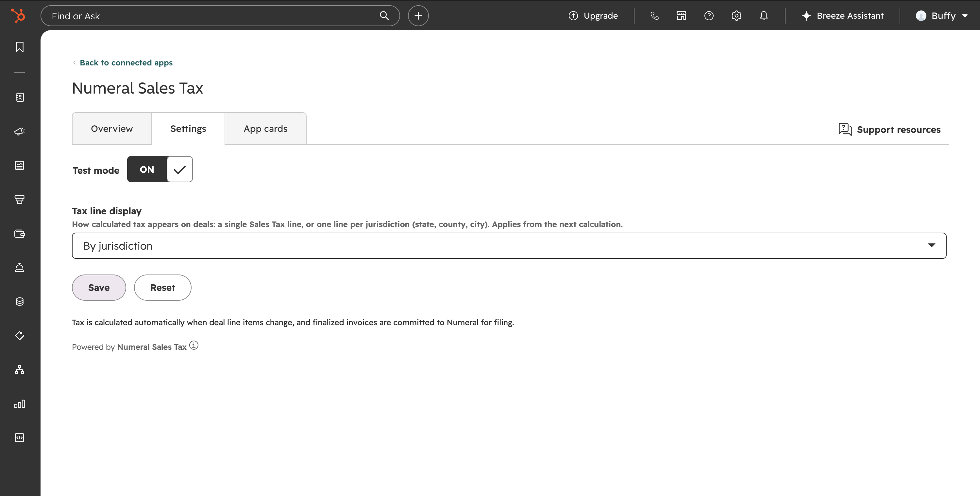Open the Automation diamond sidebar icon
980x496 pixels.
coord(19,335)
